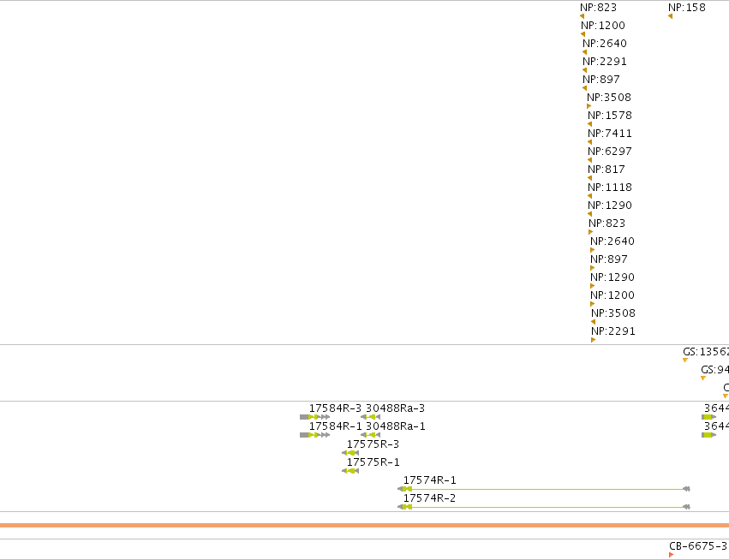Click the 17574R-2 transcript label
This screenshot has height=560, width=729.
pyautogui.click(x=429, y=498)
